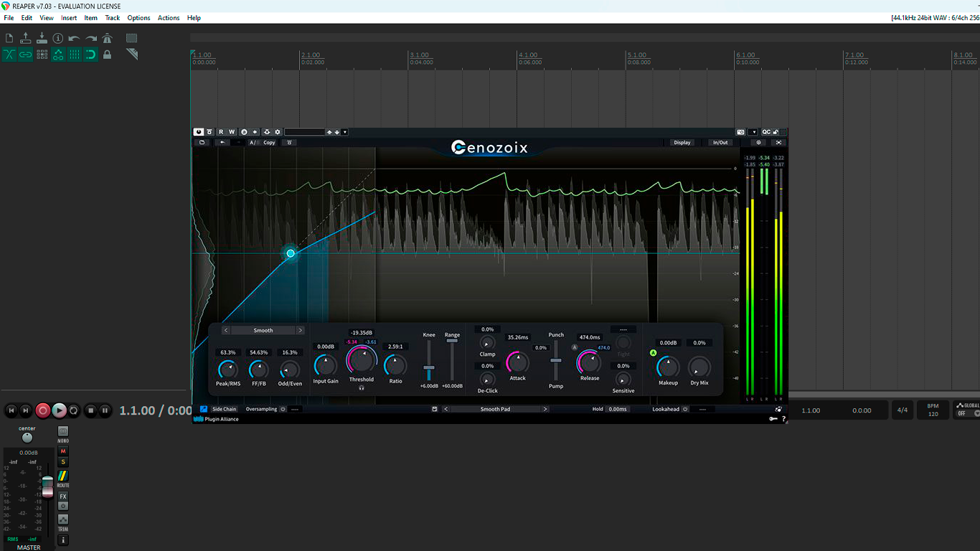Click the Side Chain button
Viewport: 980px width, 551px height.
224,409
